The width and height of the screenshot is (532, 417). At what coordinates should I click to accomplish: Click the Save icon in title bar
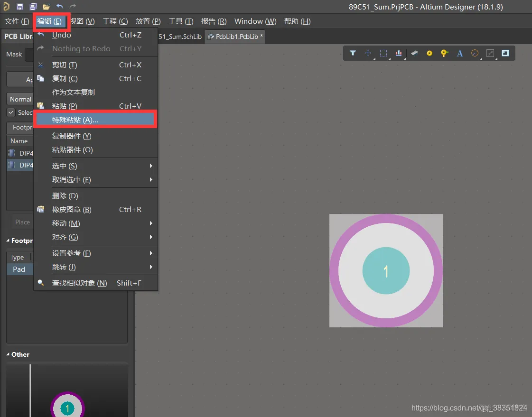tap(19, 7)
